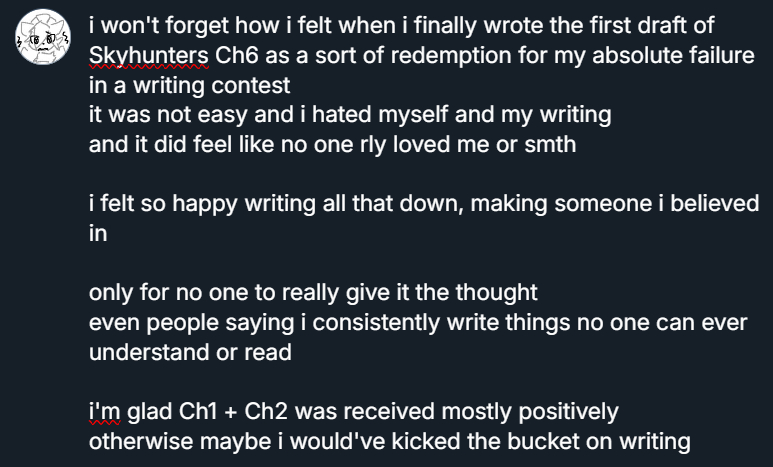Click the lone word "in" below "i felt so happy"

[x=98, y=233]
